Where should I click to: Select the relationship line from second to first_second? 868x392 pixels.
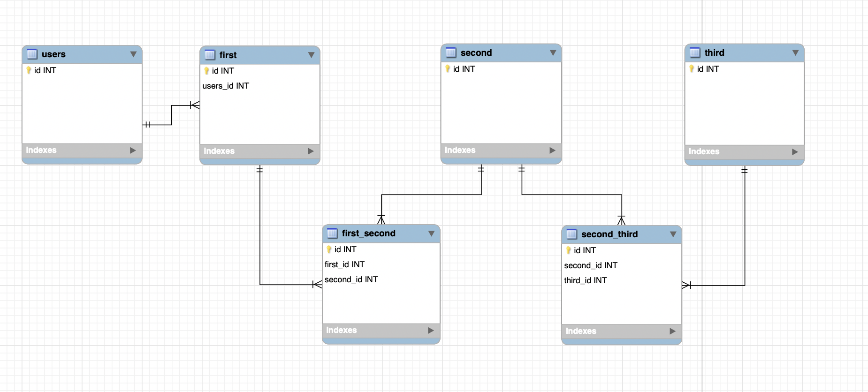[432, 195]
